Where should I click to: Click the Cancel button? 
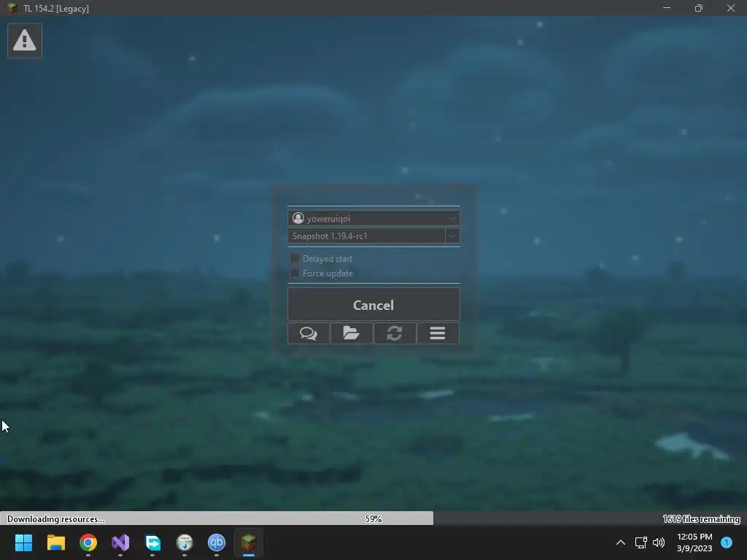point(373,305)
